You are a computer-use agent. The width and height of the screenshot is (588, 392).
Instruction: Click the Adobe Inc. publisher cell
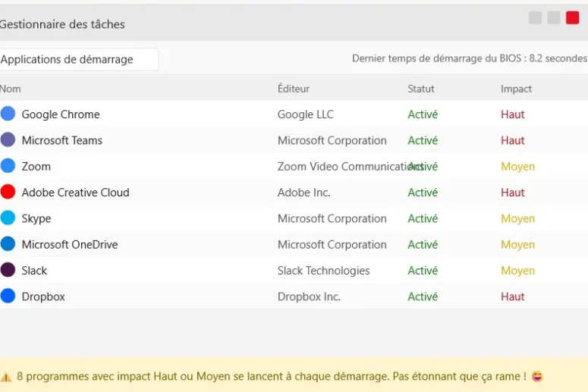point(303,193)
